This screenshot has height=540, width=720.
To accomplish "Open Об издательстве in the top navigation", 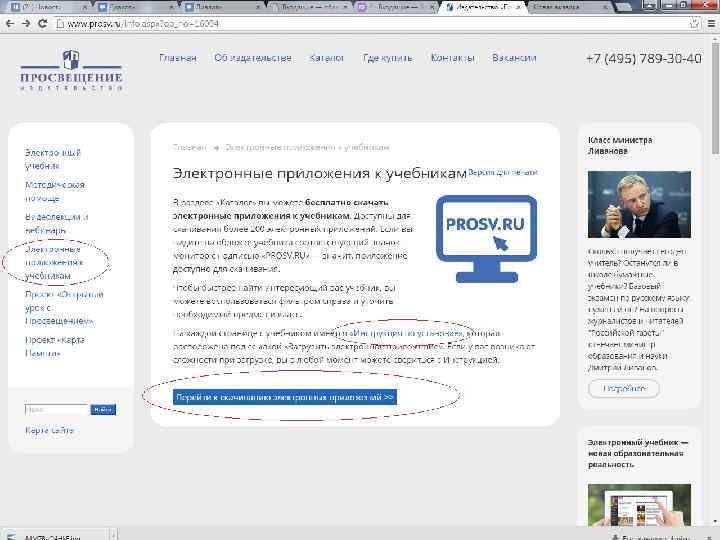I will pyautogui.click(x=253, y=58).
